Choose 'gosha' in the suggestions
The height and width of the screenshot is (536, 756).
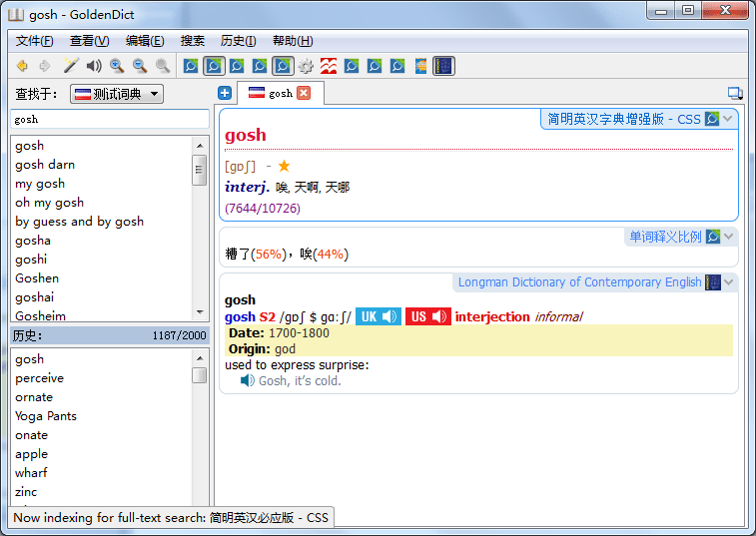[x=101, y=241]
